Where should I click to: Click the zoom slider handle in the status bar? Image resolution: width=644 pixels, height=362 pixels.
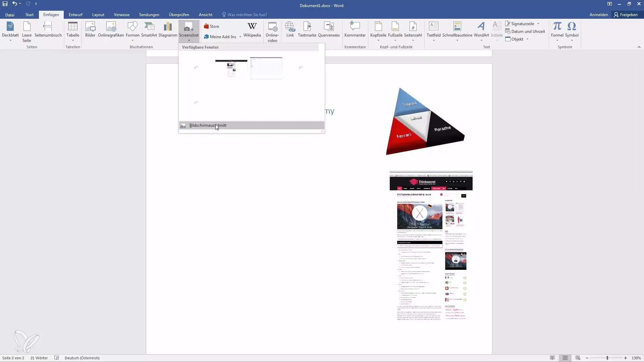(x=607, y=358)
